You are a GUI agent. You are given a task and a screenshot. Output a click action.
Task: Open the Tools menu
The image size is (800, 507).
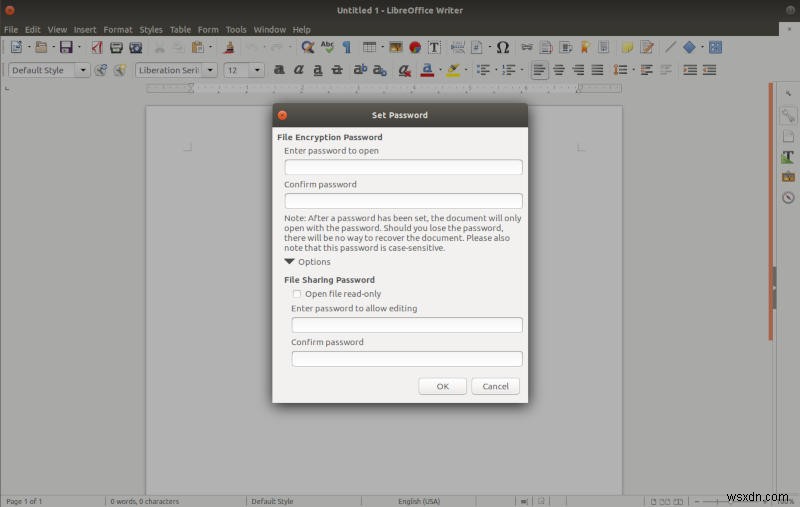coord(236,30)
